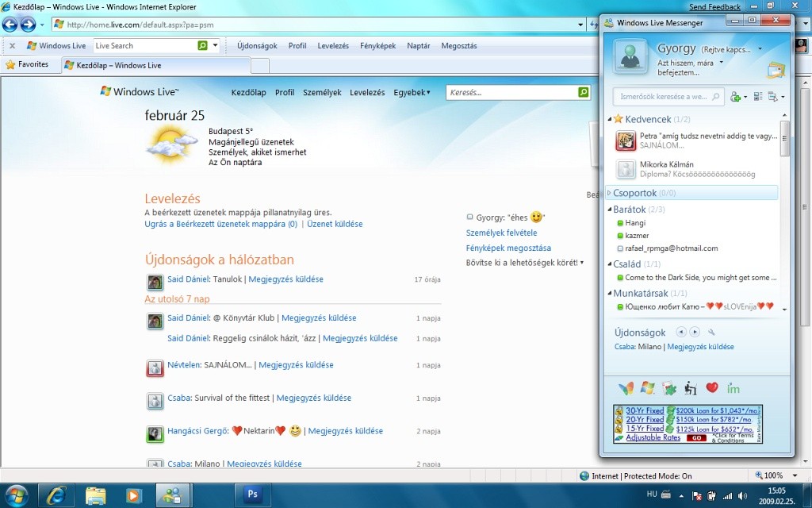
Task: Open the Windows Live Messenger taskbar button
Action: 173,495
